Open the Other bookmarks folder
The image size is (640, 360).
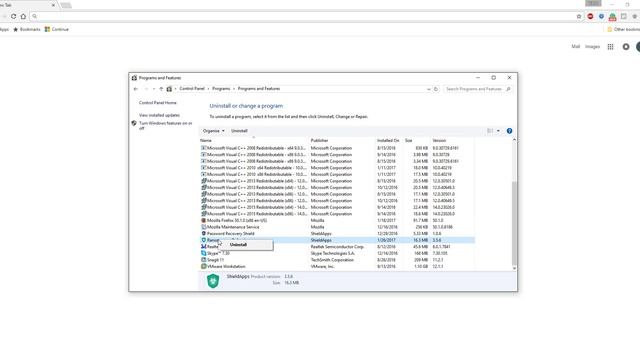coord(623,29)
